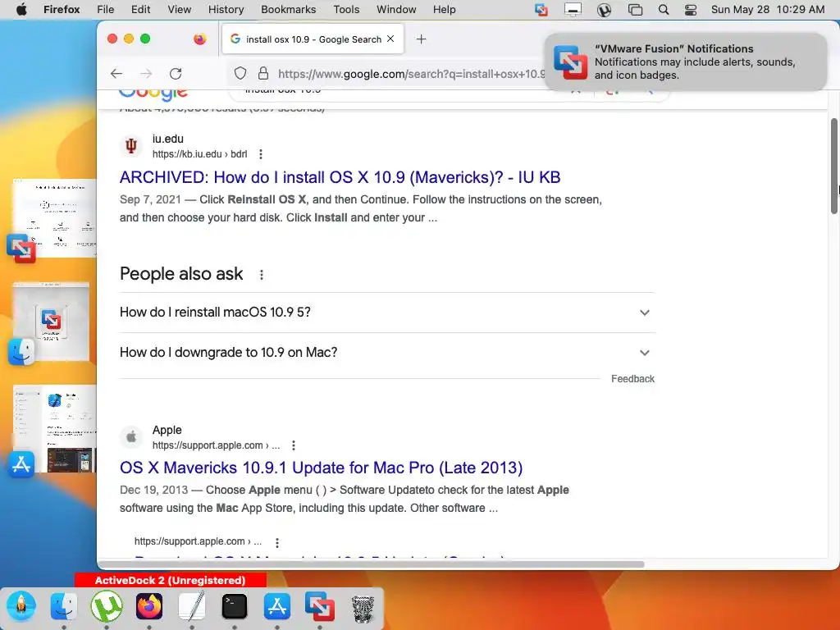Viewport: 840px width, 630px height.
Task: Open App Store icon in bottom dock
Action: (277, 606)
